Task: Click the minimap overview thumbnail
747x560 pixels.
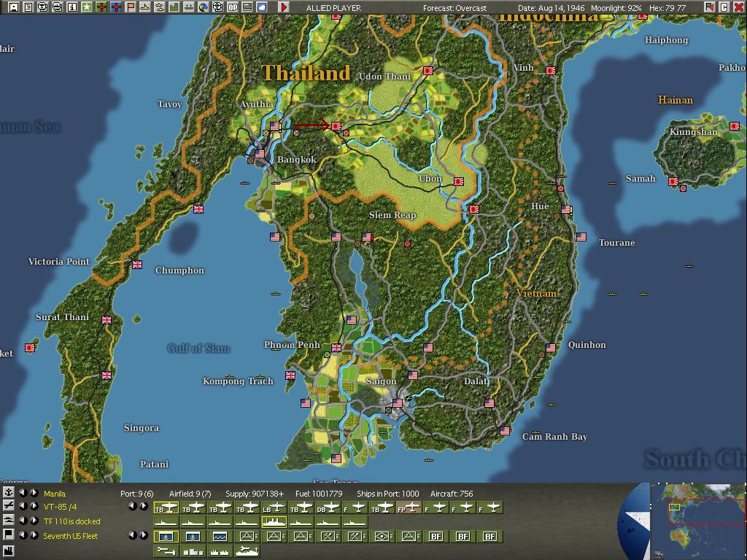Action: click(x=698, y=521)
